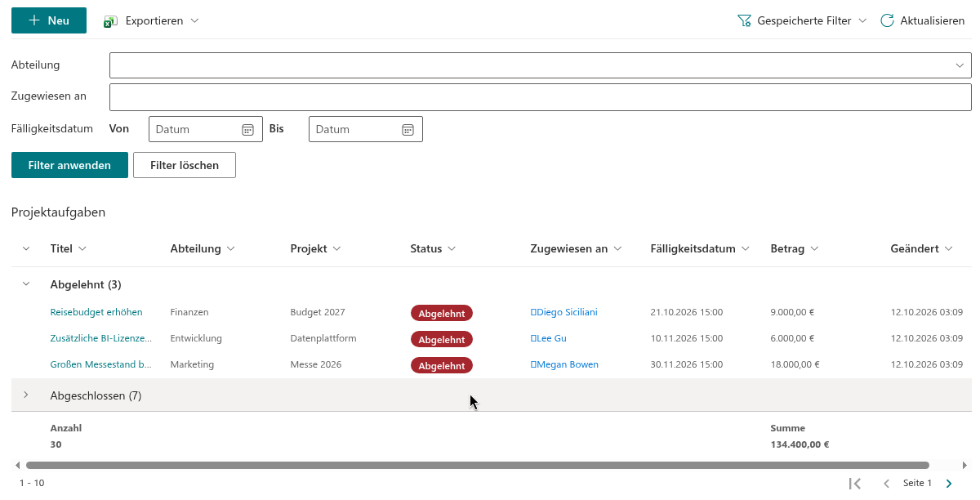Click the horizontal scrollbar thumb

(477, 465)
